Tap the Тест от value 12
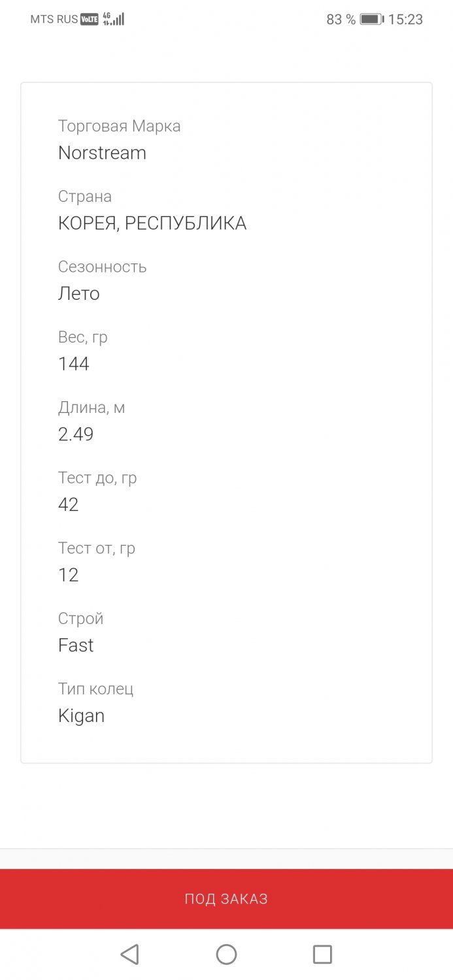453x980 pixels. click(69, 575)
